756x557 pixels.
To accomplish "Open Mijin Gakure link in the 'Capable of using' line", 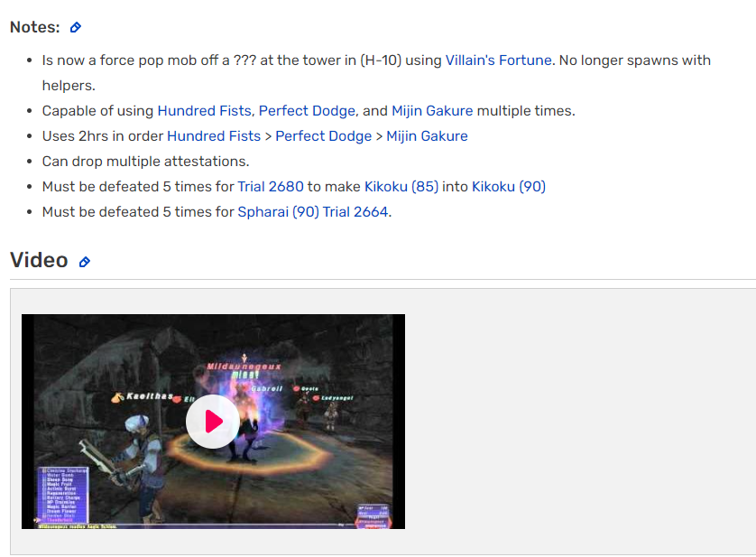I will (432, 110).
